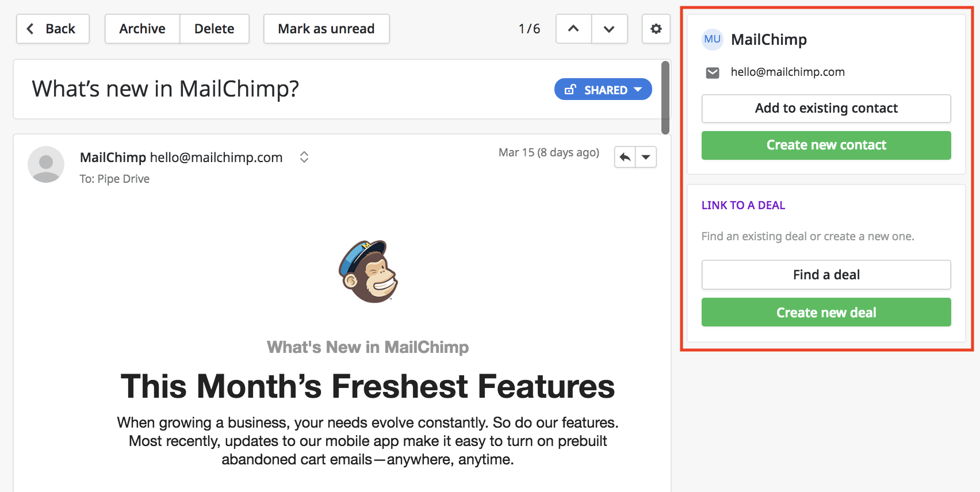Open the SHARED visibility dropdown
The height and width of the screenshot is (492, 980).
pyautogui.click(x=603, y=90)
